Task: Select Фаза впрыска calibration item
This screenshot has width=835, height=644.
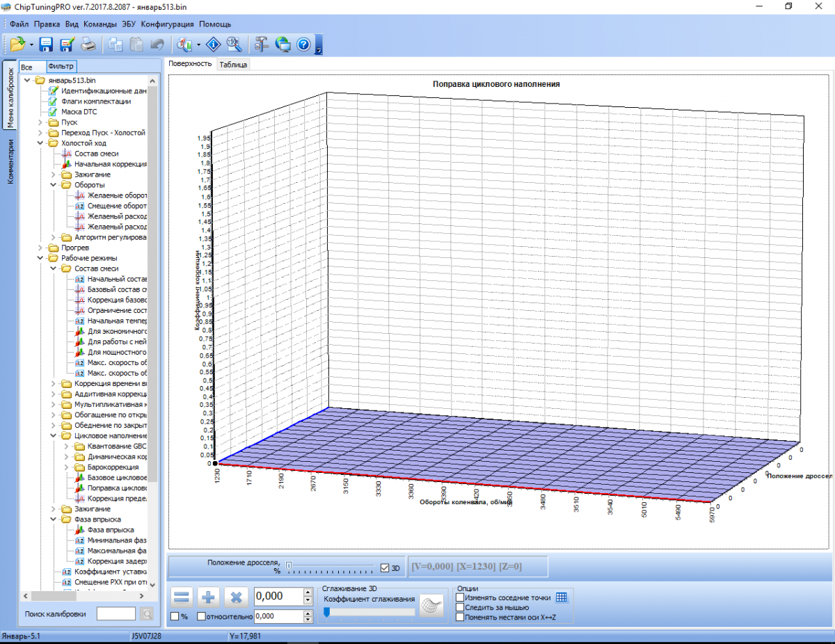Action: [111, 530]
